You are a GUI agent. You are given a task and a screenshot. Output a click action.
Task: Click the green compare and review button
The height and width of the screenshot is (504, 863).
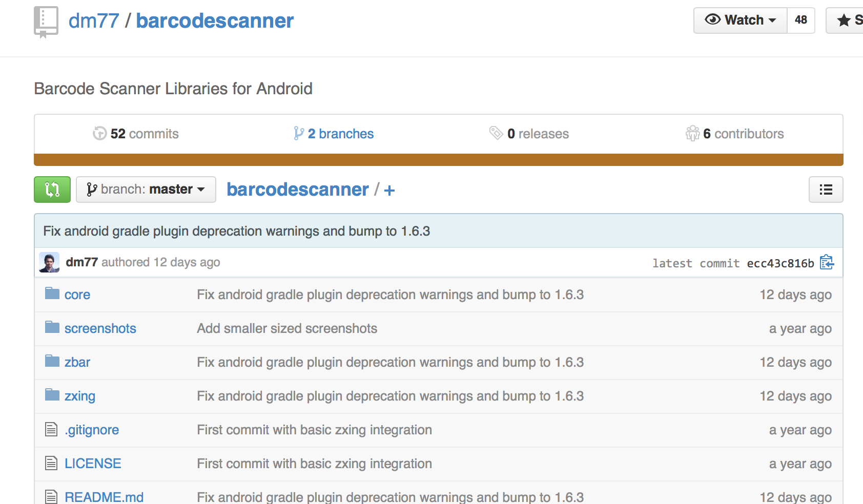click(52, 190)
